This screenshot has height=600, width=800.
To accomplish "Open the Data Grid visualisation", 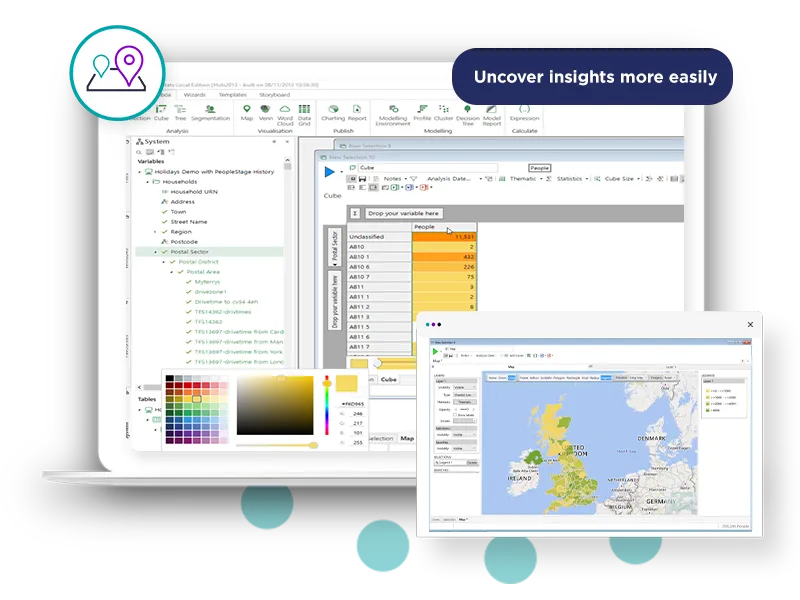I will pyautogui.click(x=304, y=112).
